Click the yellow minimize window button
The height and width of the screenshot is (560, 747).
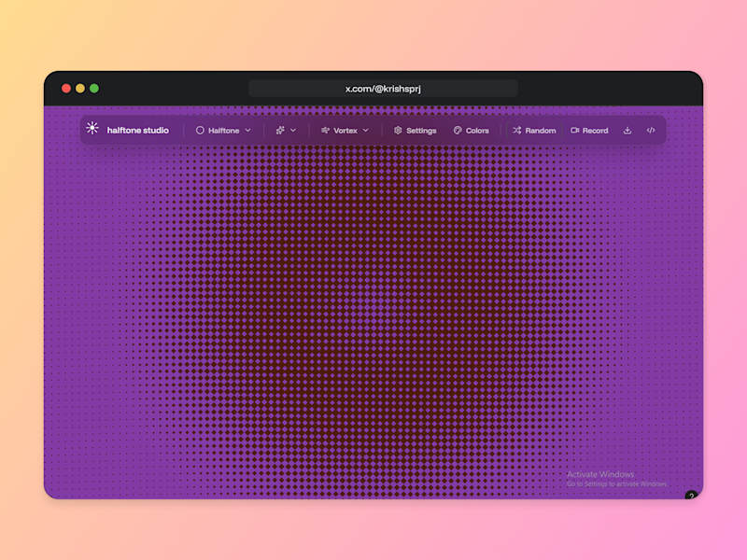[80, 89]
